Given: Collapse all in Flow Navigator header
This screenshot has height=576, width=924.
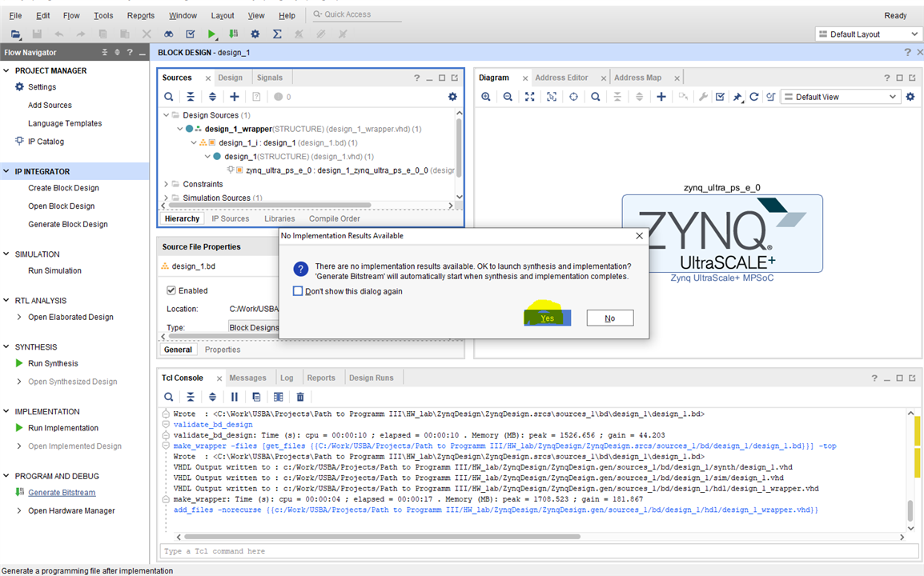Looking at the screenshot, I should (104, 53).
